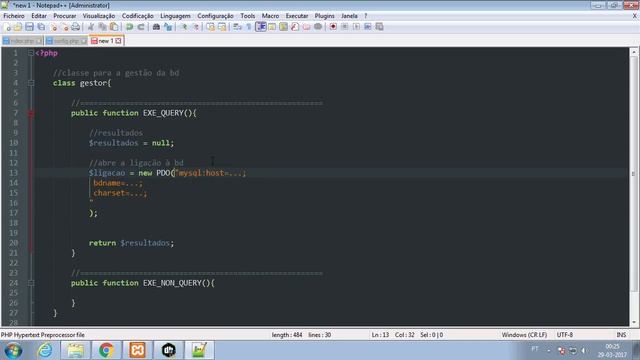640x360 pixels.
Task: Open the Macro menu
Action: [270, 16]
